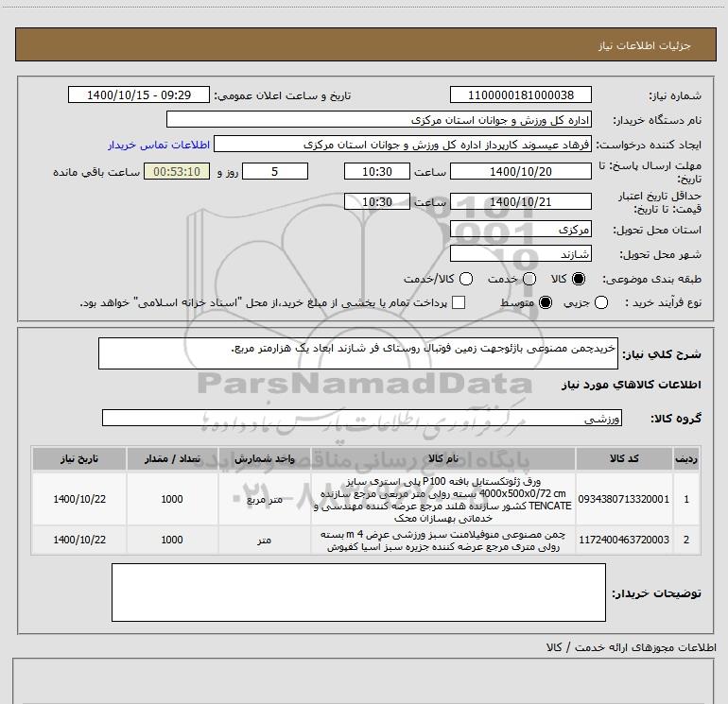Click the public announcement date and time field

coord(139,94)
